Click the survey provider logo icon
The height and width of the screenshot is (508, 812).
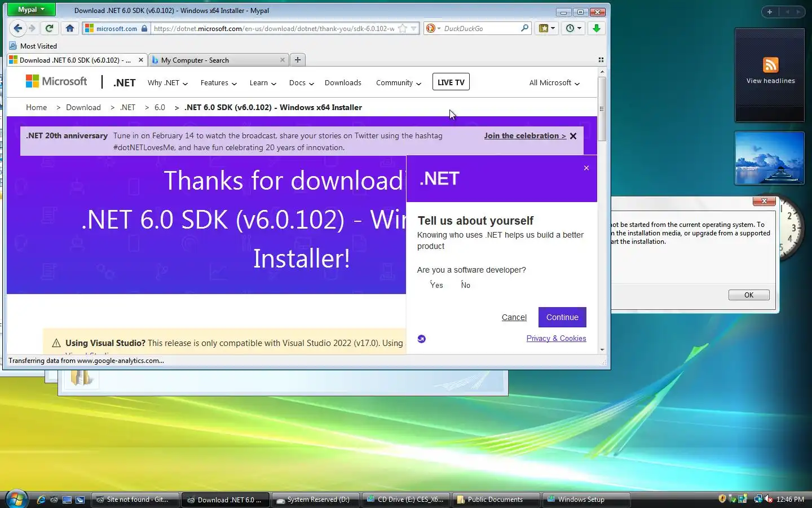(422, 339)
